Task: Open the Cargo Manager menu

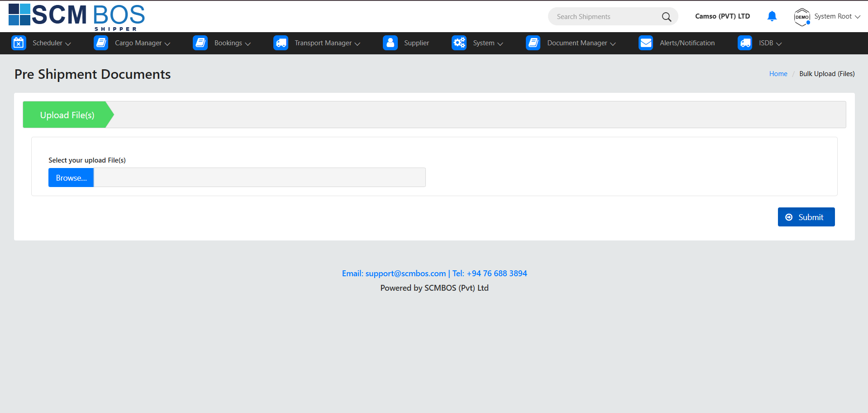Action: [x=138, y=43]
